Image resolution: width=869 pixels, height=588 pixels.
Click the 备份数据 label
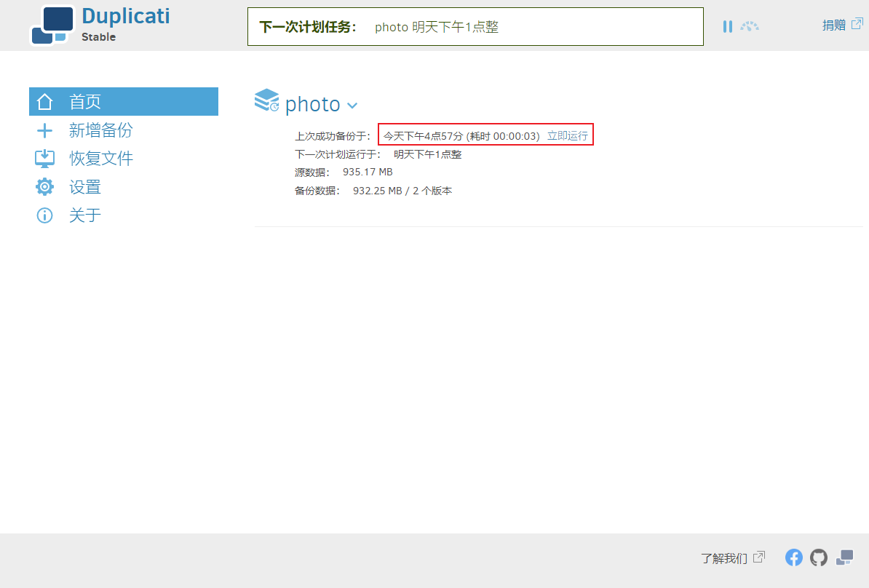click(317, 191)
